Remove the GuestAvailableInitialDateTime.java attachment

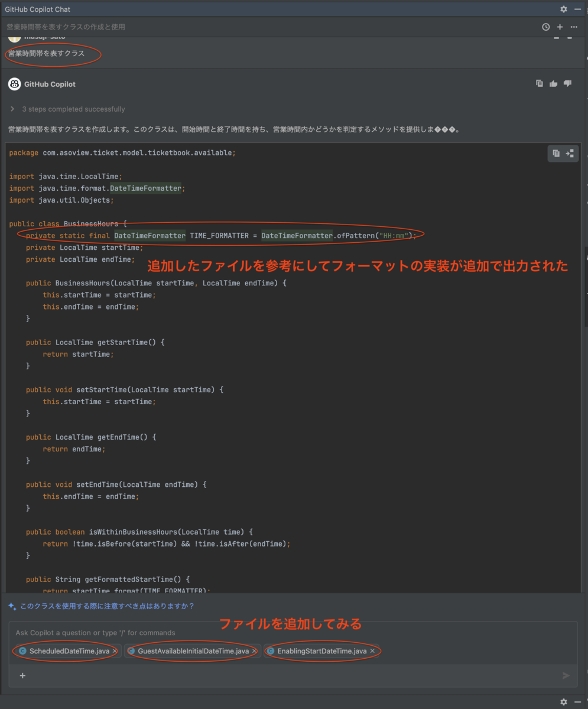255,651
